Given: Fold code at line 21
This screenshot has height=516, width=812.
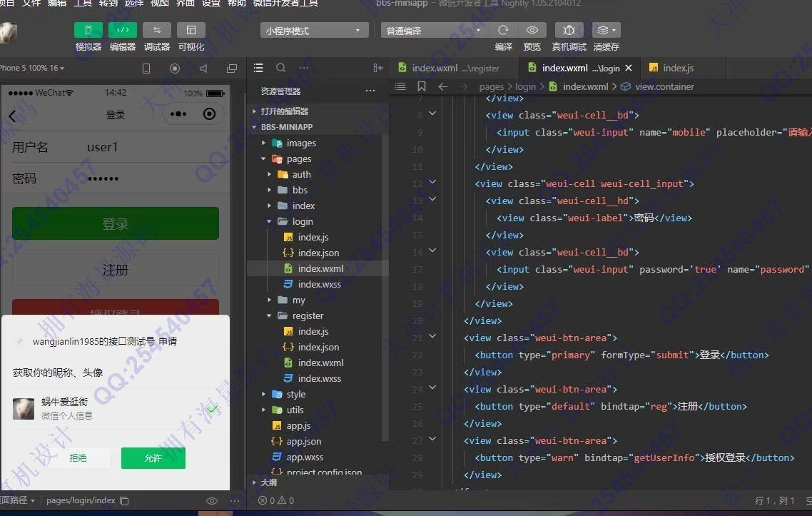Looking at the screenshot, I should pyautogui.click(x=432, y=337).
